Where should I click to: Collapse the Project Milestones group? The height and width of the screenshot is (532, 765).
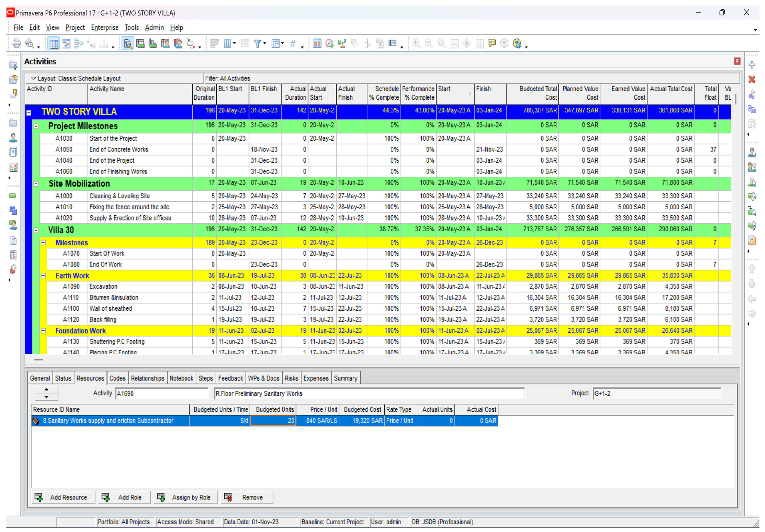point(36,127)
